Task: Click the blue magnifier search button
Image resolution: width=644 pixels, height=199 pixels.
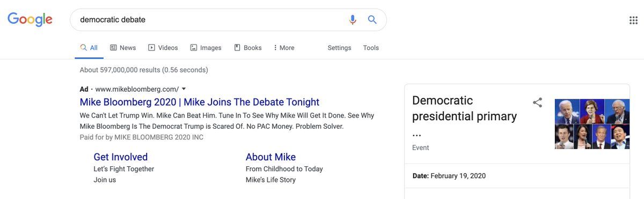Action: coord(372,20)
